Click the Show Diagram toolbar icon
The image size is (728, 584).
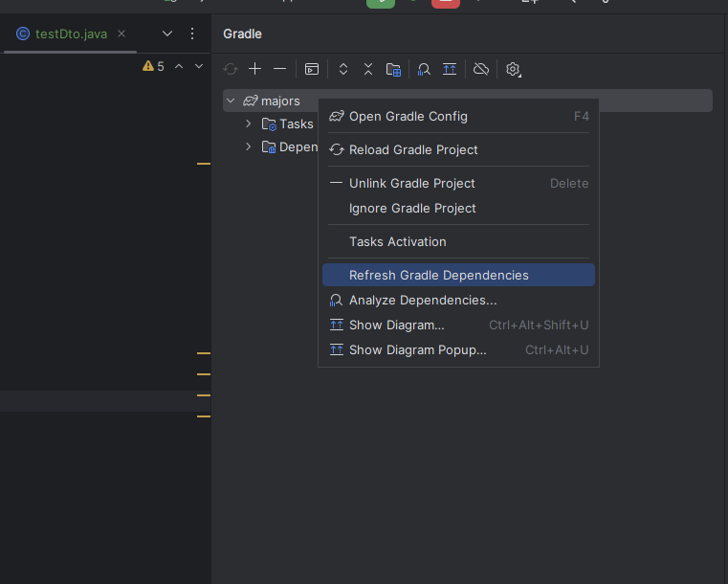[x=450, y=69]
